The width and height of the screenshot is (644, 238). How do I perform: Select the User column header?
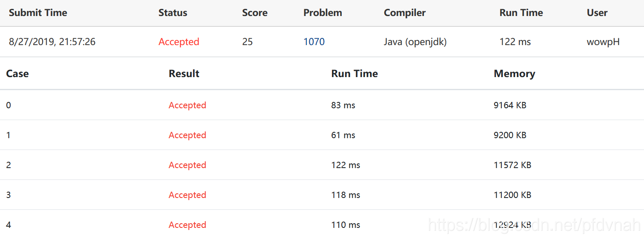pos(597,13)
